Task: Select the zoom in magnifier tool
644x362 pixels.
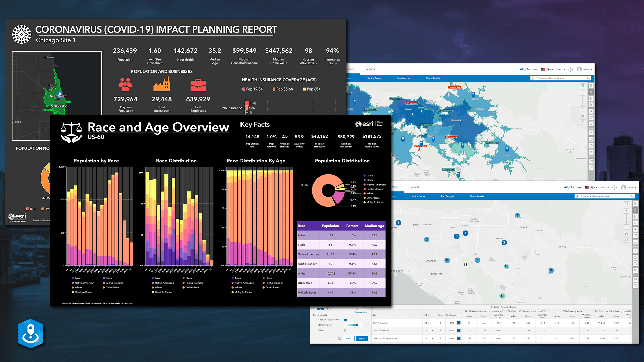Action: (591, 105)
